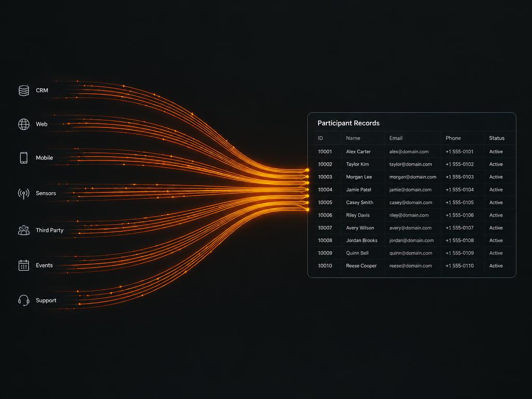Select ID 10003 cell
532x399 pixels.
point(325,177)
